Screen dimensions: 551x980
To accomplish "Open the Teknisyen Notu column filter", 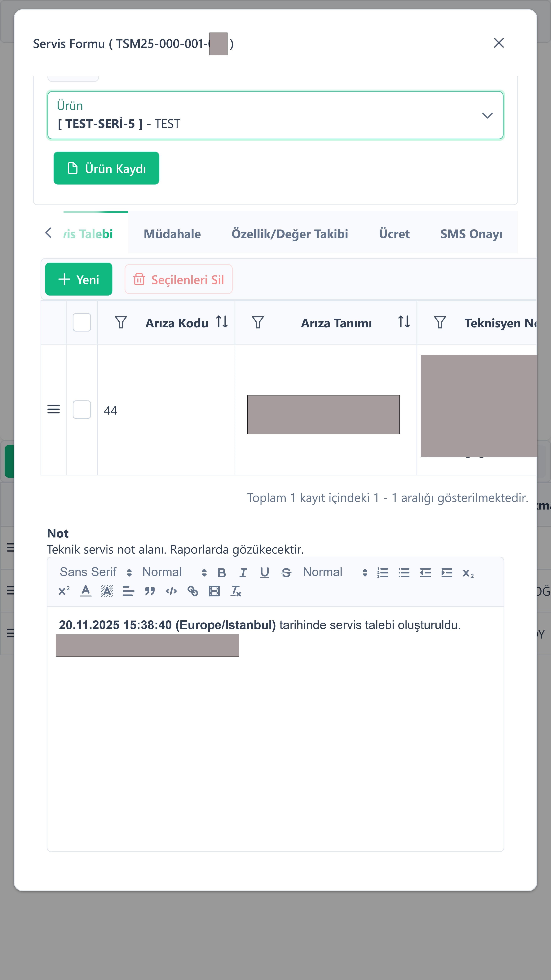I will point(440,323).
